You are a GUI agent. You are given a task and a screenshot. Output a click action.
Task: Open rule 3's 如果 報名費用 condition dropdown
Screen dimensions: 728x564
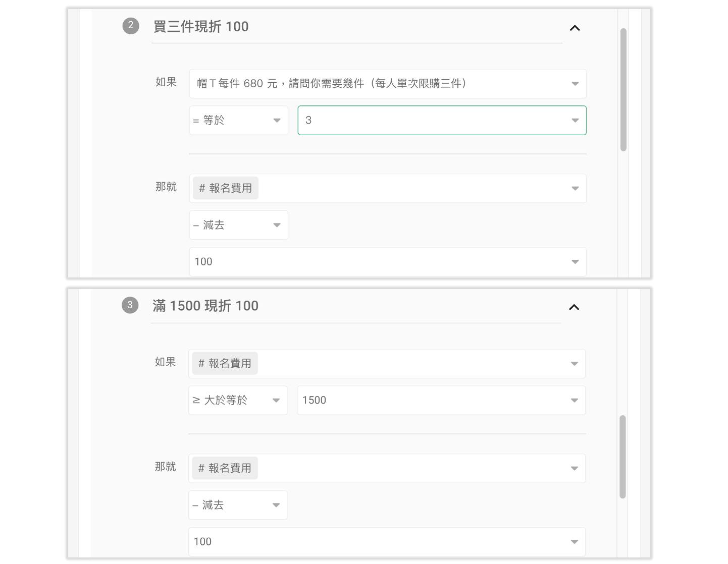tap(387, 364)
